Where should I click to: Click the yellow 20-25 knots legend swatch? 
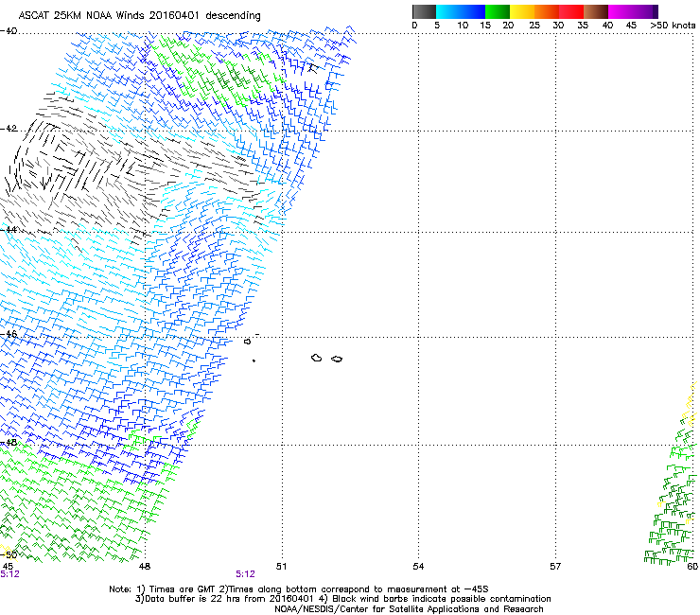pos(522,11)
